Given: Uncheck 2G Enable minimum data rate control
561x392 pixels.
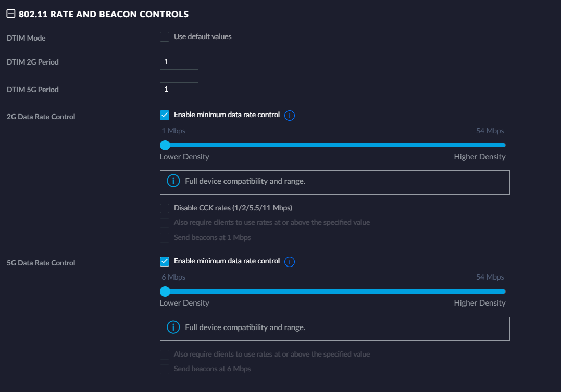Looking at the screenshot, I should click(x=165, y=115).
